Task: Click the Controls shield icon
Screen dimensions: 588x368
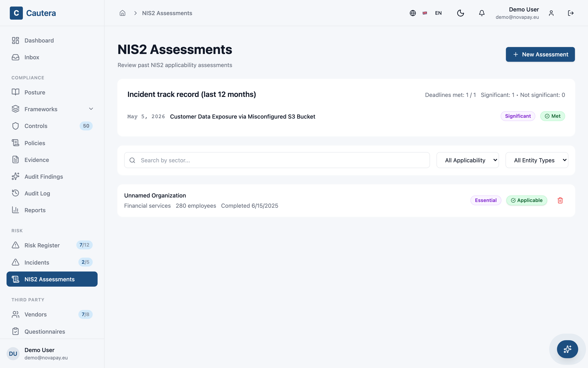Action: [15, 126]
